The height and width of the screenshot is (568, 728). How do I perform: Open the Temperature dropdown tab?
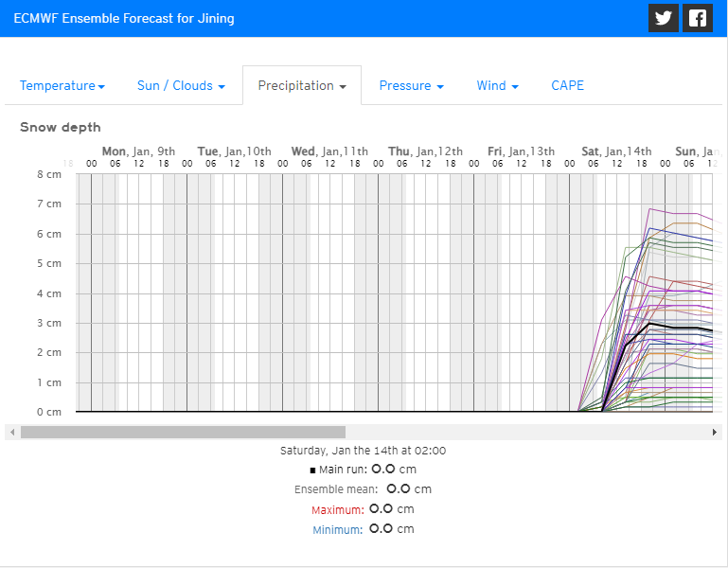coord(62,85)
